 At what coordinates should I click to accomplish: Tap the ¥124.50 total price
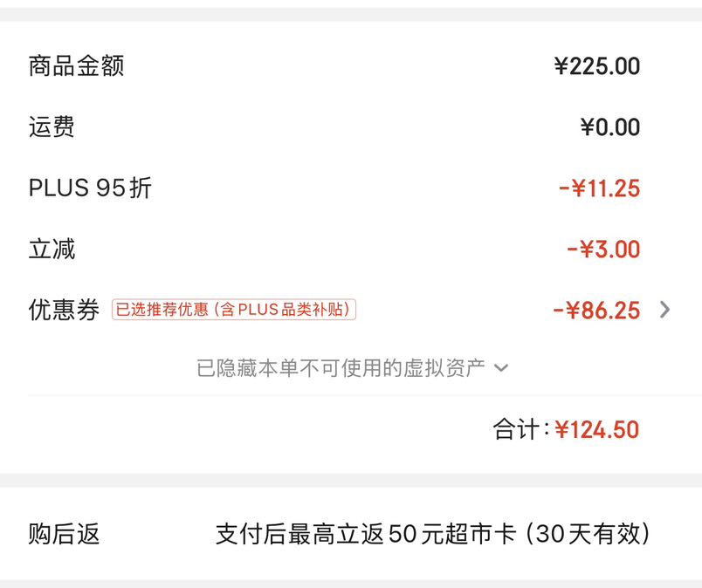click(x=597, y=429)
